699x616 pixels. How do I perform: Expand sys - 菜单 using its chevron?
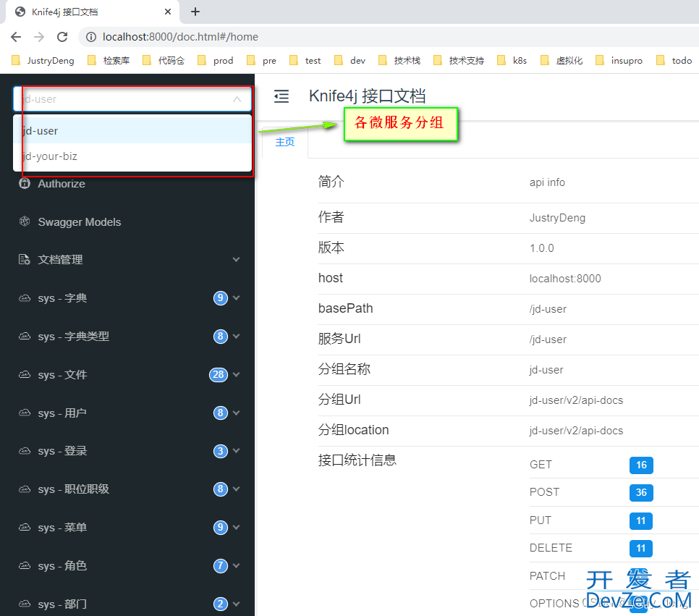[x=237, y=528]
